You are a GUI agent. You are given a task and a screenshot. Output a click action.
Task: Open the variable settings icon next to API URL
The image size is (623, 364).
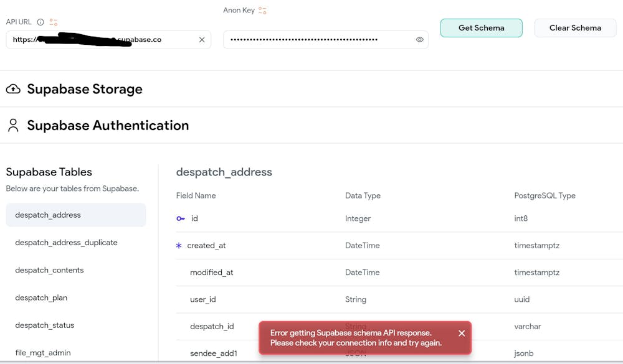53,22
